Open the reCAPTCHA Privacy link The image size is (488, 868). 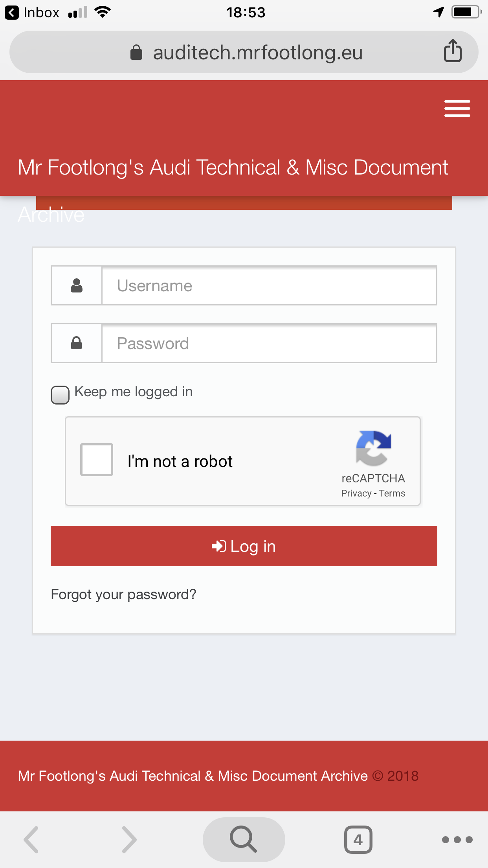356,493
